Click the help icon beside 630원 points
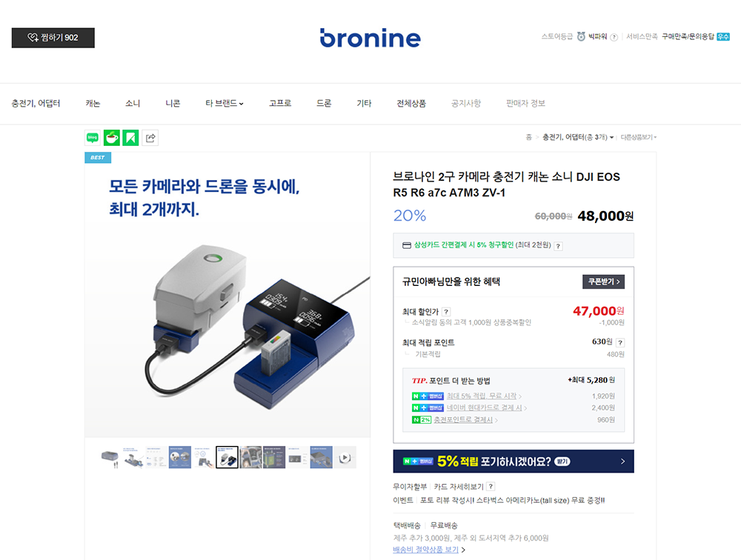741x560 pixels. [x=620, y=343]
